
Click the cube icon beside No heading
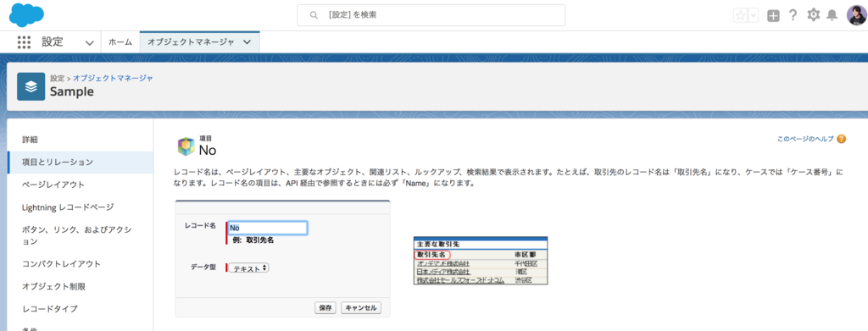[186, 146]
